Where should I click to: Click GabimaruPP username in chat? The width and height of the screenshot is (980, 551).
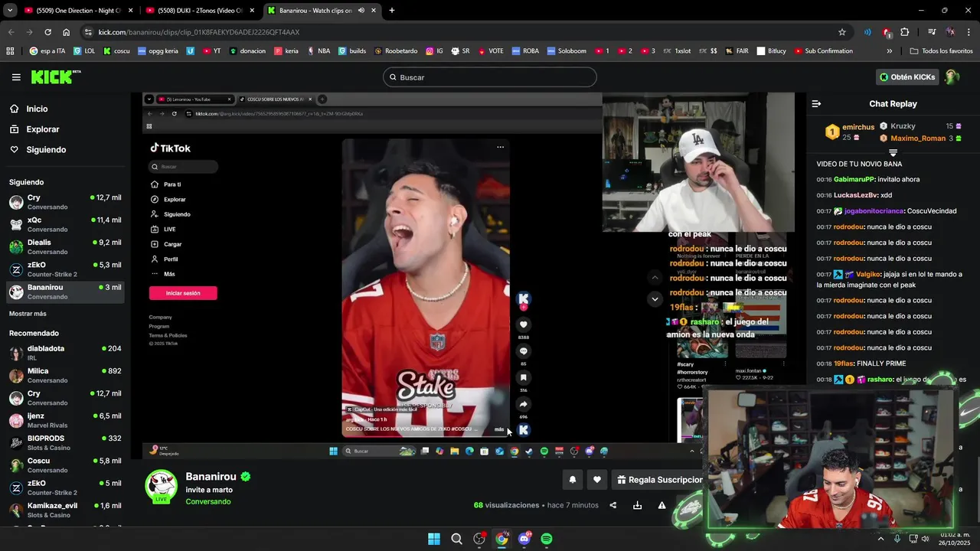point(854,179)
